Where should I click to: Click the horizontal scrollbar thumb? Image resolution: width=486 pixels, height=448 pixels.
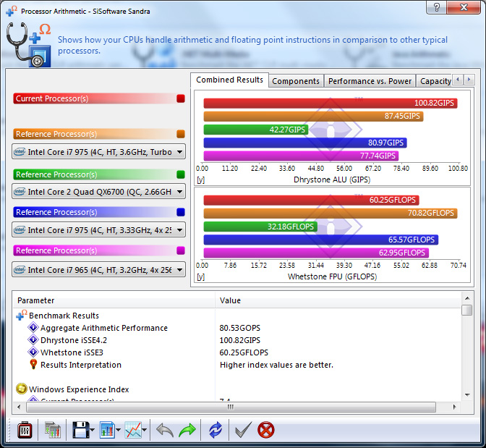pos(231,407)
